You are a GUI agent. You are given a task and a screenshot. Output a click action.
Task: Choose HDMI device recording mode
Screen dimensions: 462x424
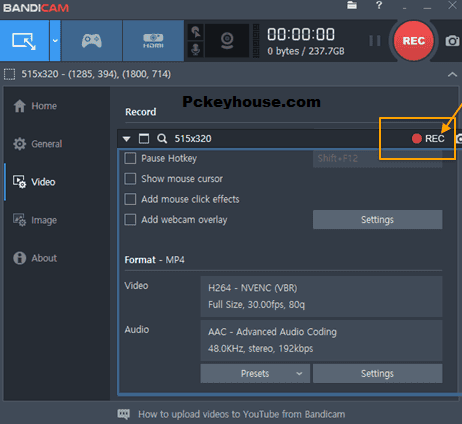153,41
